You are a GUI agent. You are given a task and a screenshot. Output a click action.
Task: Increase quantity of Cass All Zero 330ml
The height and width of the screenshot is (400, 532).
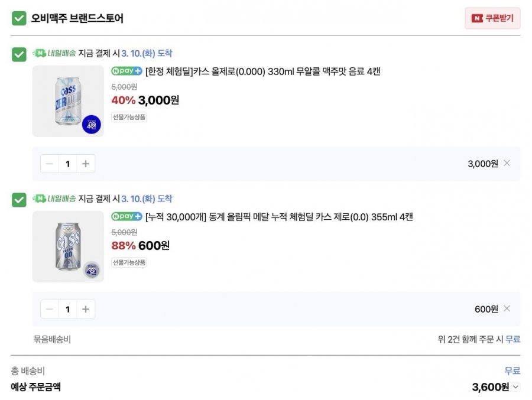pos(86,164)
